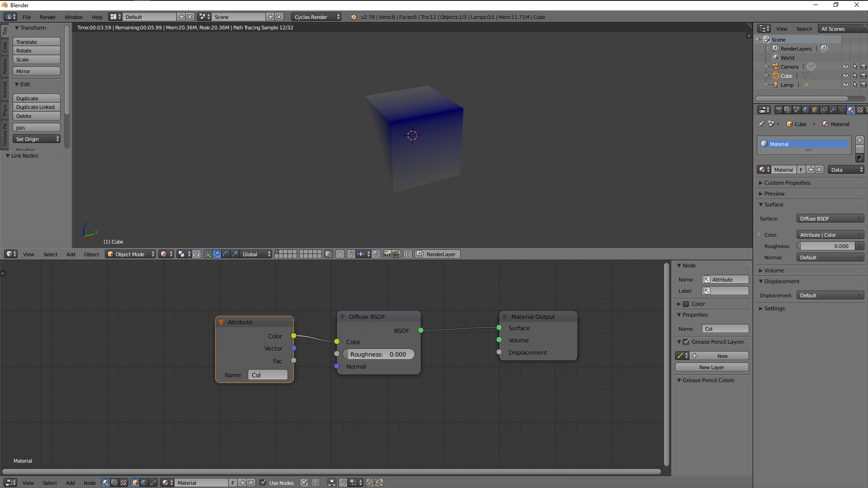Image resolution: width=868 pixels, height=488 pixels.
Task: Toggle Cube selectability cursor icon in outliner
Action: tap(855, 75)
